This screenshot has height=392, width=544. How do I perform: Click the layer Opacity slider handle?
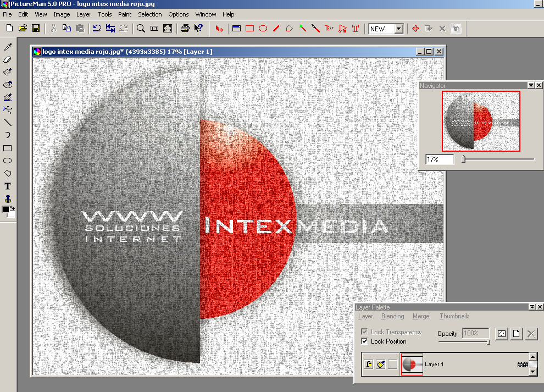[489, 343]
